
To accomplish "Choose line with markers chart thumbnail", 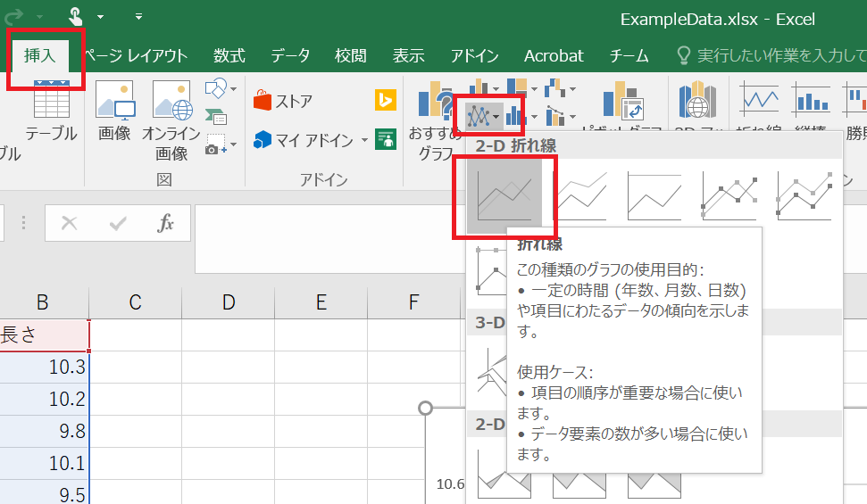I will point(729,196).
